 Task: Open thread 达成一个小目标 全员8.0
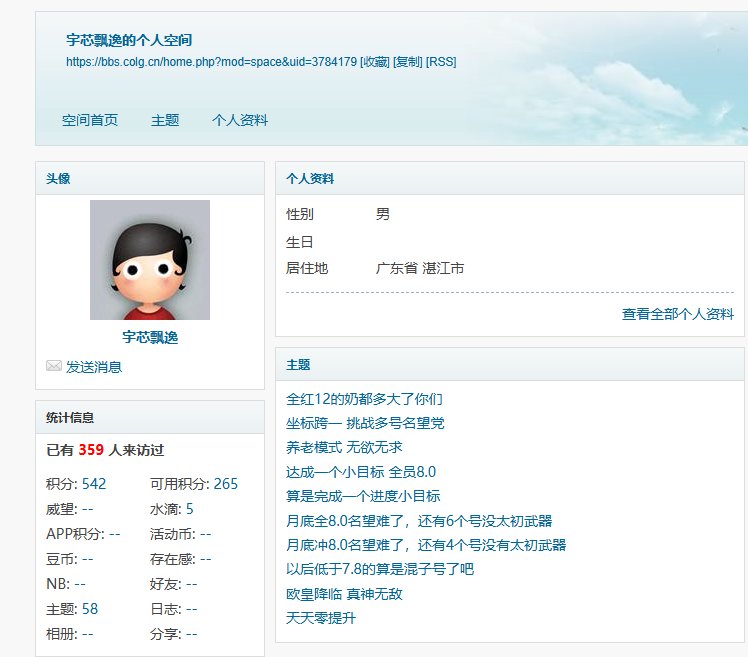pyautogui.click(x=361, y=472)
